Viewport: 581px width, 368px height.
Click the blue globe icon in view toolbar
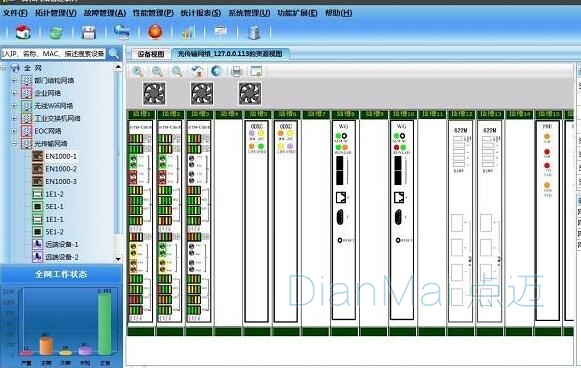point(217,71)
